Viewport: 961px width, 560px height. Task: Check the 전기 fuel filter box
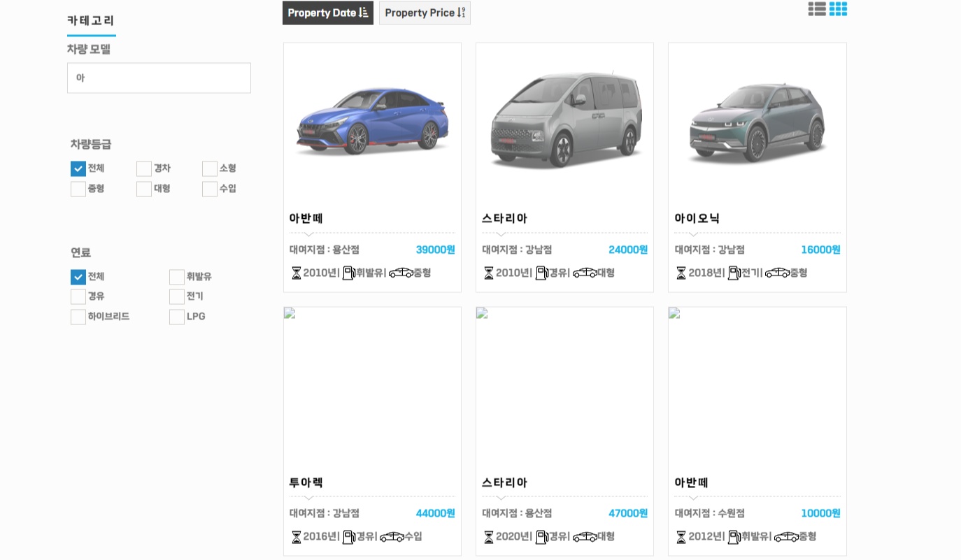click(x=177, y=296)
